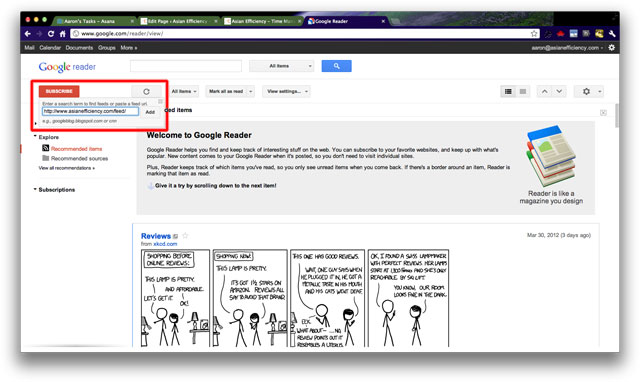Switch to list view icon
The image size is (640, 382).
(x=523, y=91)
